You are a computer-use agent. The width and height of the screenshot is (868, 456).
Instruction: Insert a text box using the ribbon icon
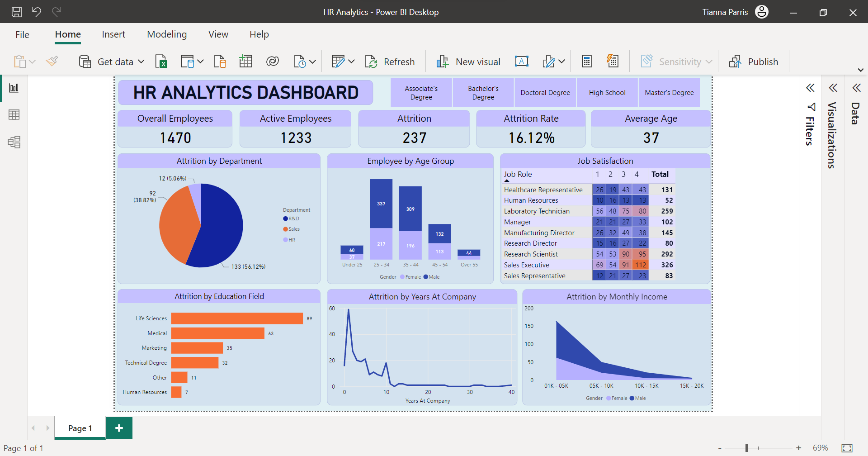tap(522, 61)
